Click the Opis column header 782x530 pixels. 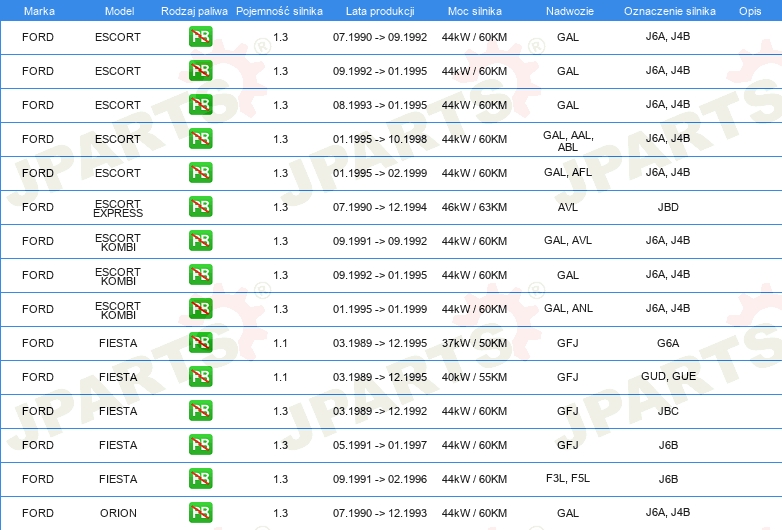pyautogui.click(x=750, y=11)
